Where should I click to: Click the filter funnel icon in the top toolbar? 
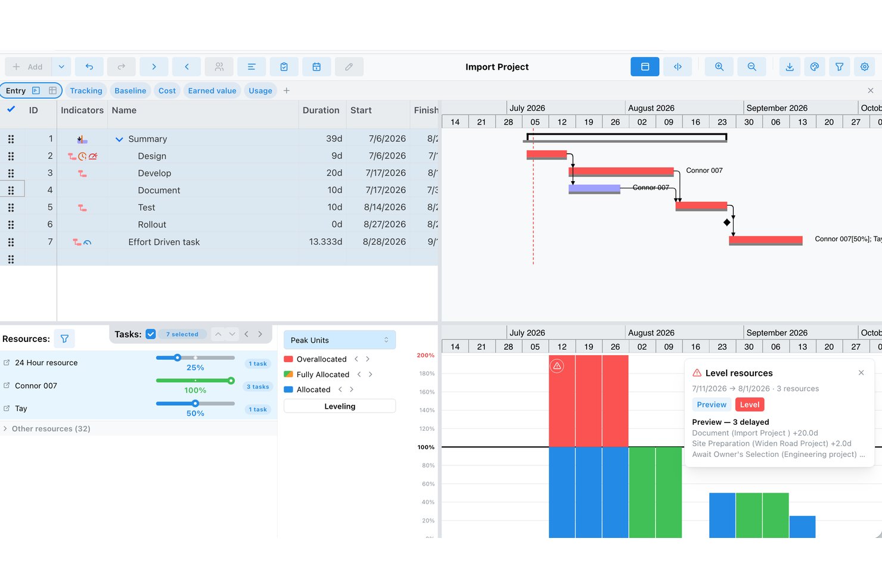tap(840, 67)
